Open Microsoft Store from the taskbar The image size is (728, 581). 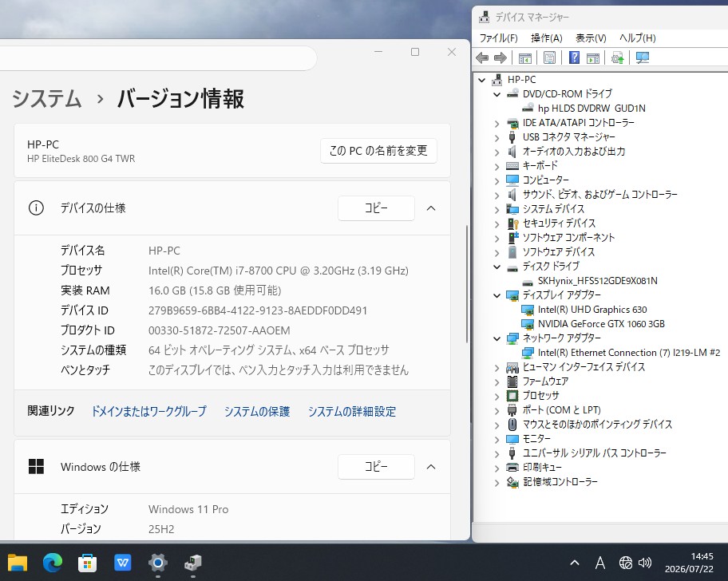[87, 563]
